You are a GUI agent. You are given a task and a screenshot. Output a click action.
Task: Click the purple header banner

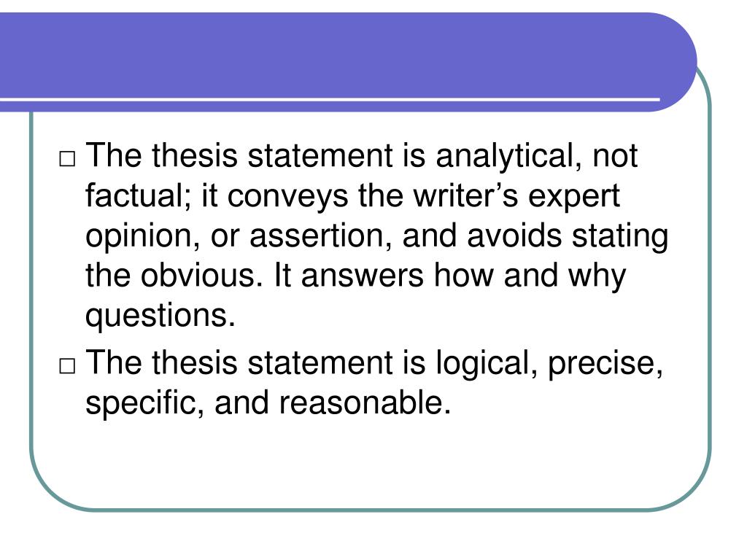coord(348,62)
